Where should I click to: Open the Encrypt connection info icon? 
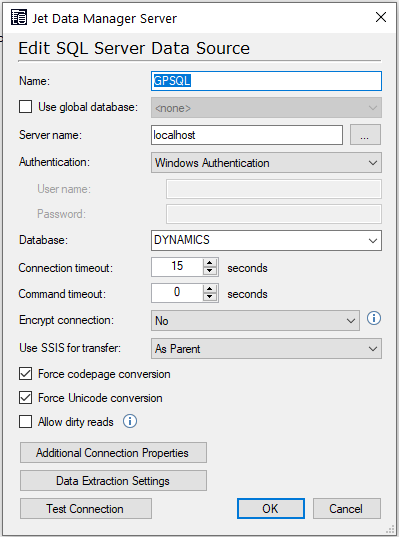click(x=374, y=319)
